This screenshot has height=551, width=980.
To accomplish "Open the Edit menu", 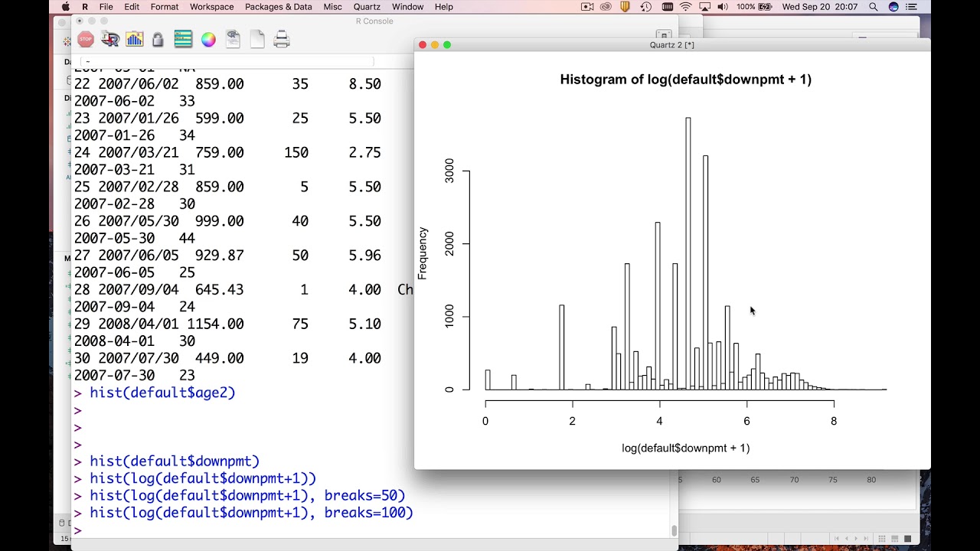I will [132, 7].
